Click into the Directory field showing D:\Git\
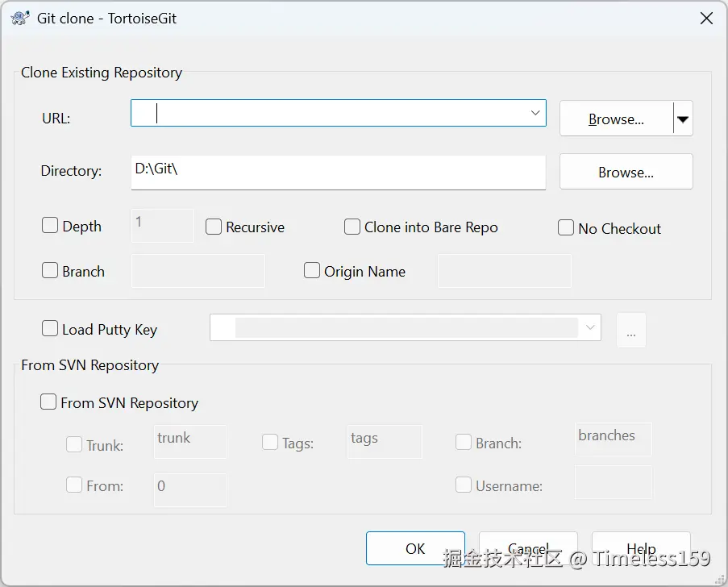 click(x=339, y=173)
